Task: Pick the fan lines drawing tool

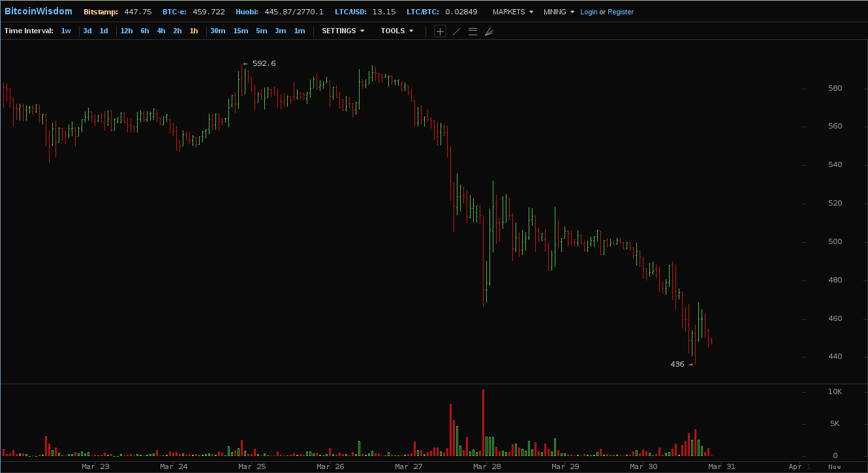Action: pyautogui.click(x=489, y=31)
